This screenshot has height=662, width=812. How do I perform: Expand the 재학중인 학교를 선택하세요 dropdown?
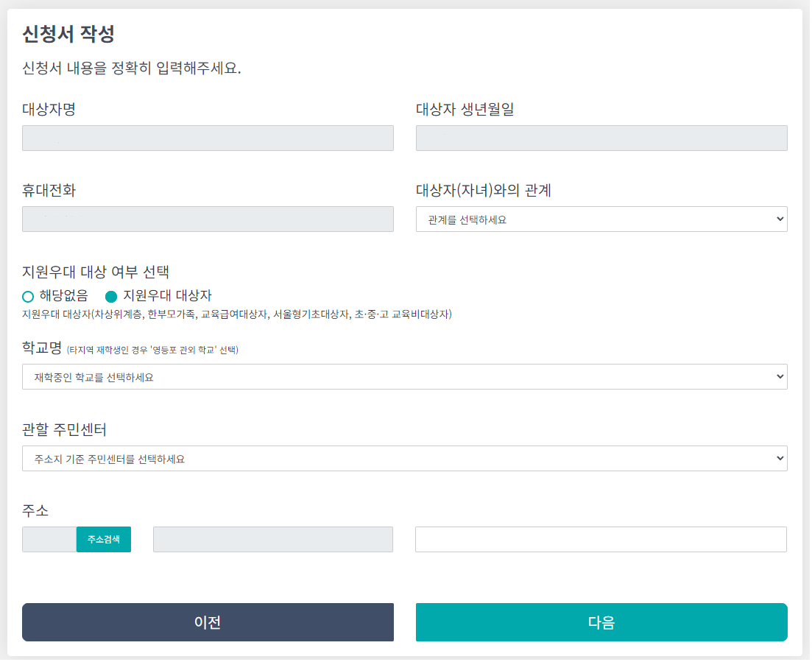406,378
